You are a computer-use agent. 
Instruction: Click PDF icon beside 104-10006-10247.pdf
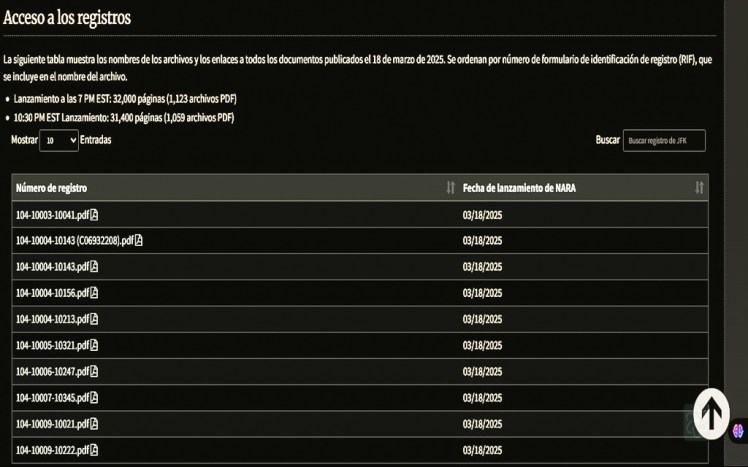[x=94, y=371]
